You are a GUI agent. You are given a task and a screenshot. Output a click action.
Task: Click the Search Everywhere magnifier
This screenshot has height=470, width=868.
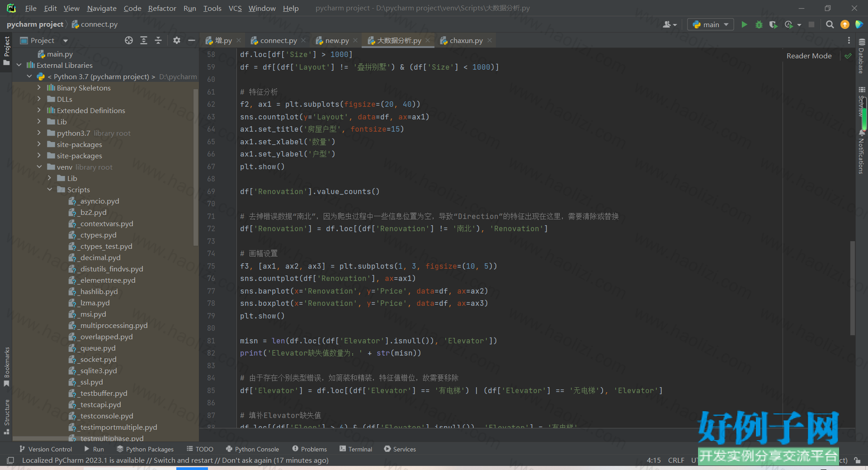pyautogui.click(x=830, y=24)
